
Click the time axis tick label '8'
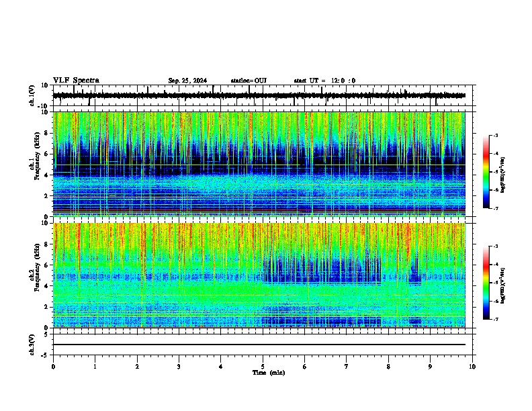[388, 367]
